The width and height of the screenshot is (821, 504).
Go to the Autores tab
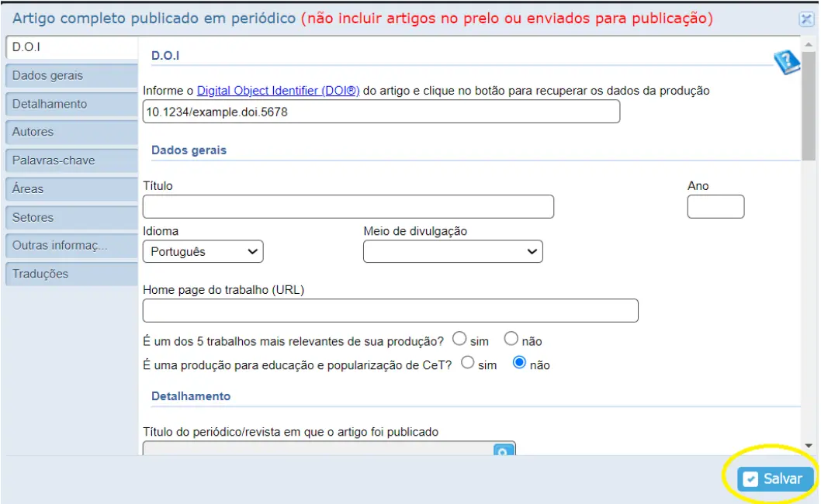point(71,132)
